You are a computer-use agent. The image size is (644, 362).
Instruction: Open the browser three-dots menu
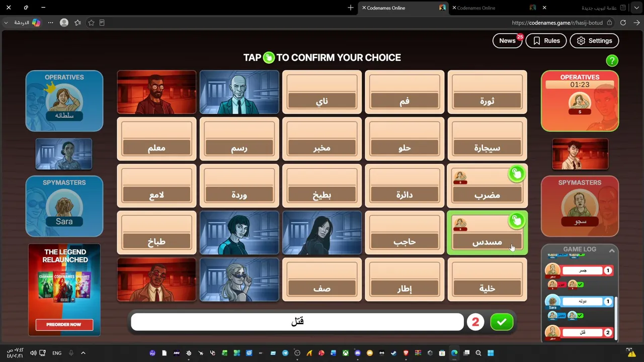[50, 23]
